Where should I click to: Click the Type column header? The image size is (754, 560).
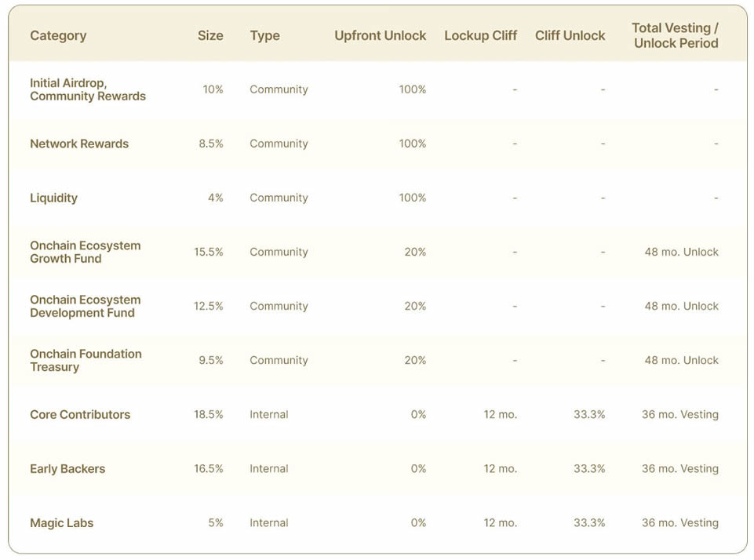click(x=265, y=36)
